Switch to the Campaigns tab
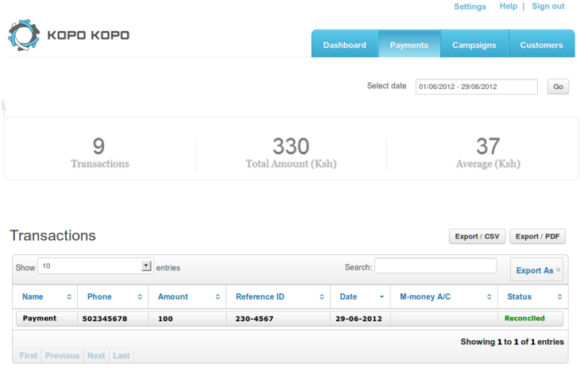This screenshot has width=588, height=368. [x=474, y=45]
